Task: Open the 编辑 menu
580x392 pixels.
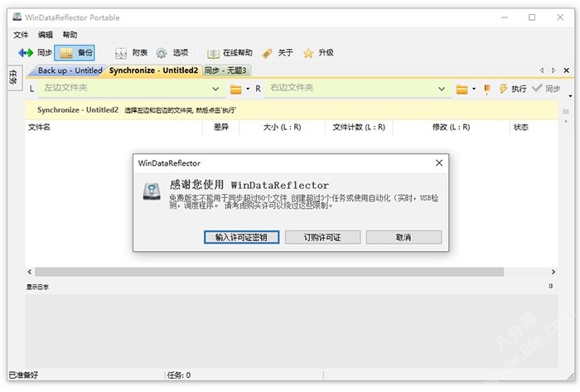Action: (45, 35)
